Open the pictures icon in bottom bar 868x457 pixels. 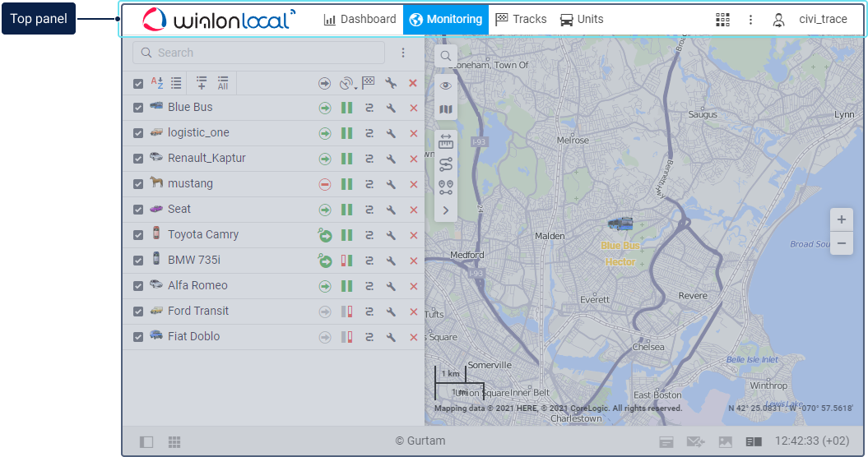click(x=725, y=441)
